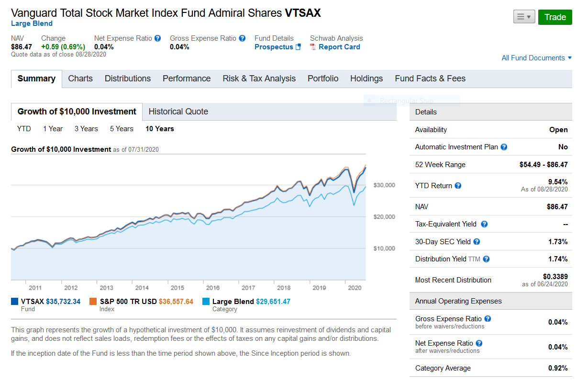Open YTD Return help icon
The height and width of the screenshot is (383, 588).
point(458,186)
